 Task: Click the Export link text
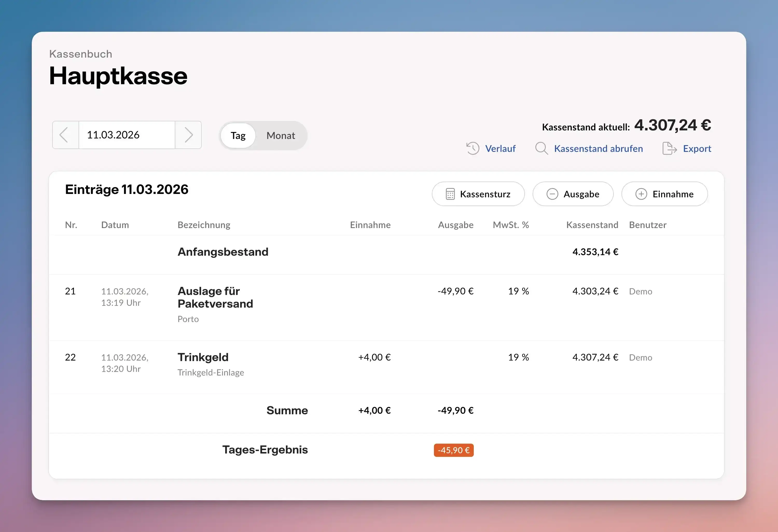pyautogui.click(x=697, y=149)
